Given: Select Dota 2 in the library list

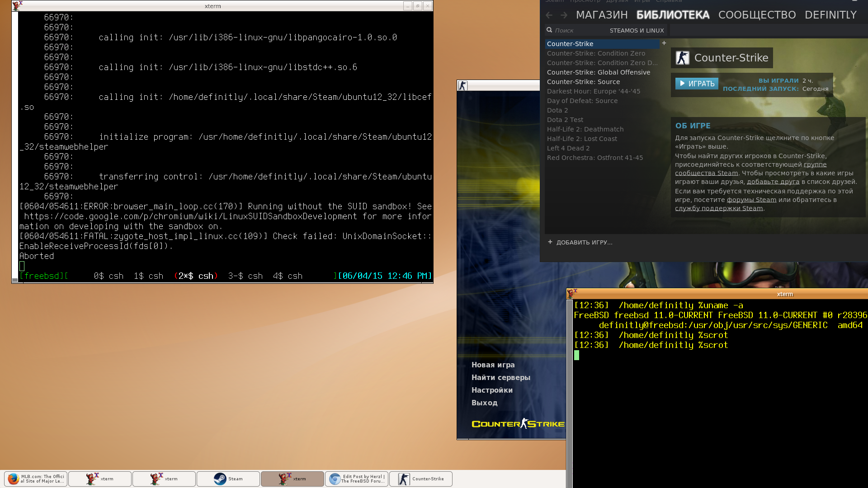Looking at the screenshot, I should click(x=602, y=110).
